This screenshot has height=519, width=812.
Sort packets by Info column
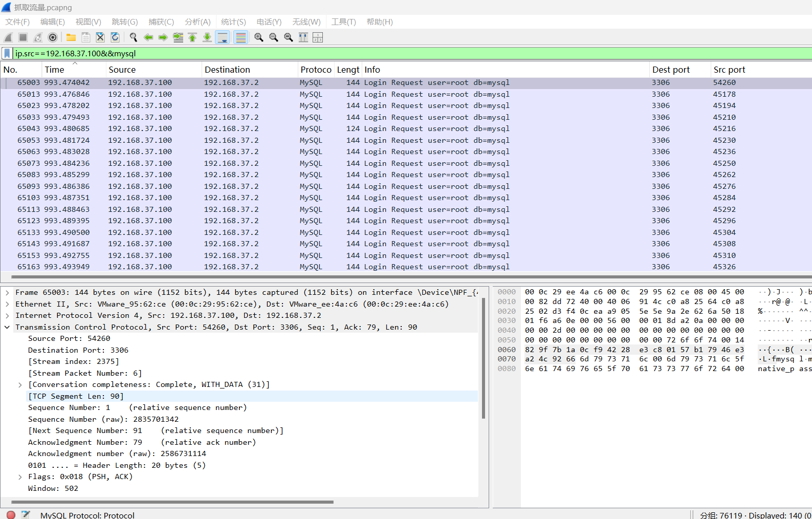pos(506,70)
